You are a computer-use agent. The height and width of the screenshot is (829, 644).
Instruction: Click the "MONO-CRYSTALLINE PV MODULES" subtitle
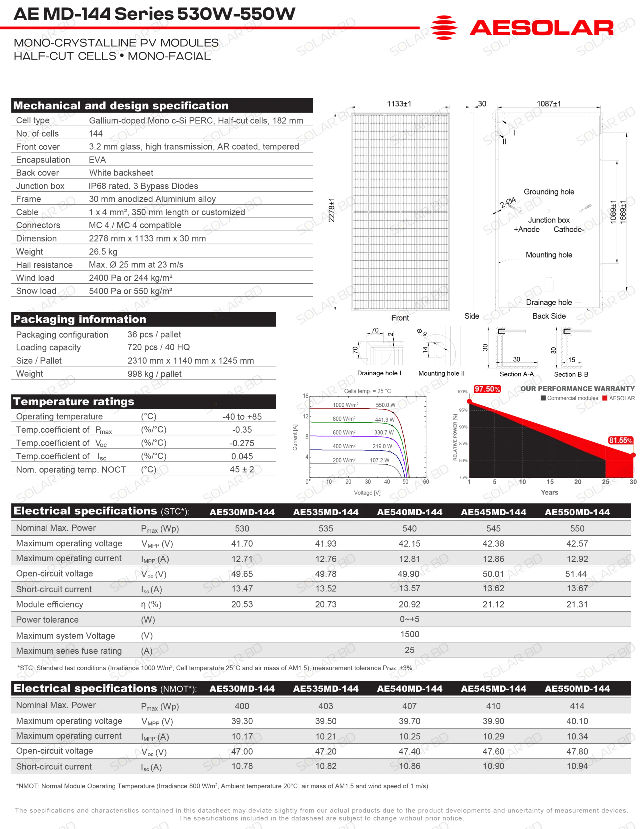tap(116, 42)
